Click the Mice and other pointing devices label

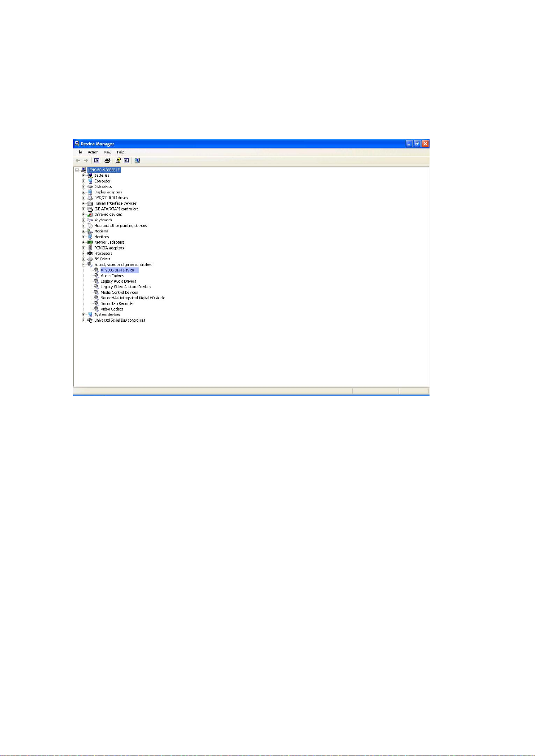(120, 226)
